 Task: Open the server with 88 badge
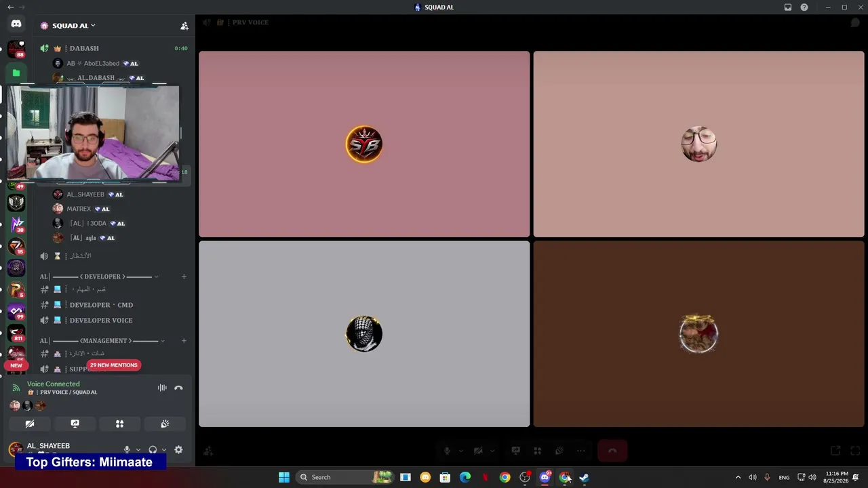coord(16,49)
